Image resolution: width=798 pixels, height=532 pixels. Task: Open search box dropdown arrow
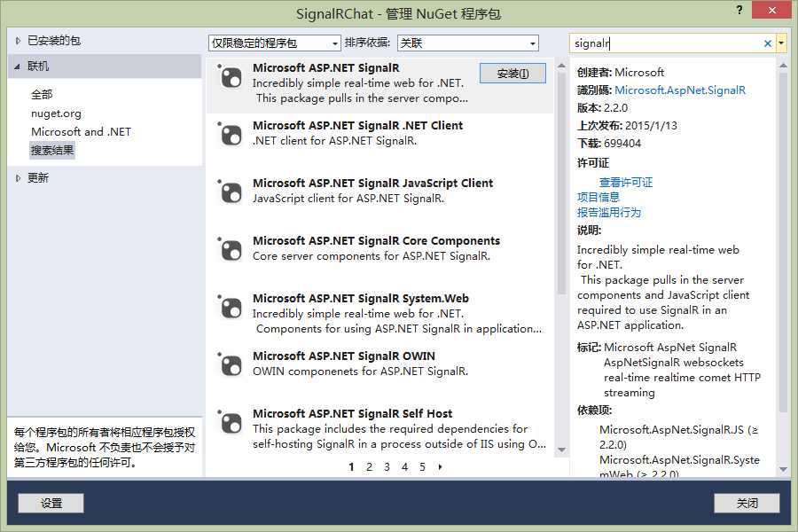[781, 43]
